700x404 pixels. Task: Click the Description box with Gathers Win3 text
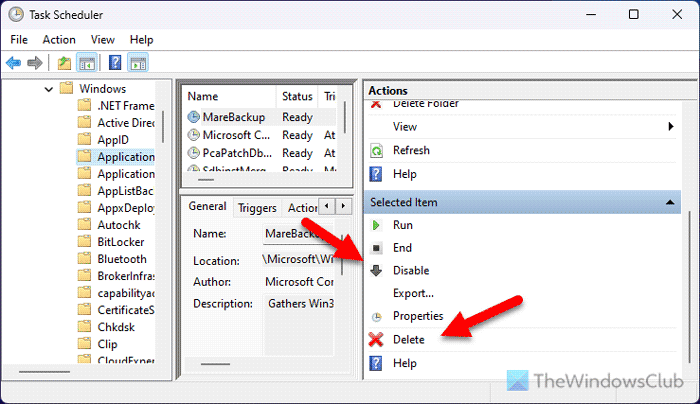(x=299, y=324)
